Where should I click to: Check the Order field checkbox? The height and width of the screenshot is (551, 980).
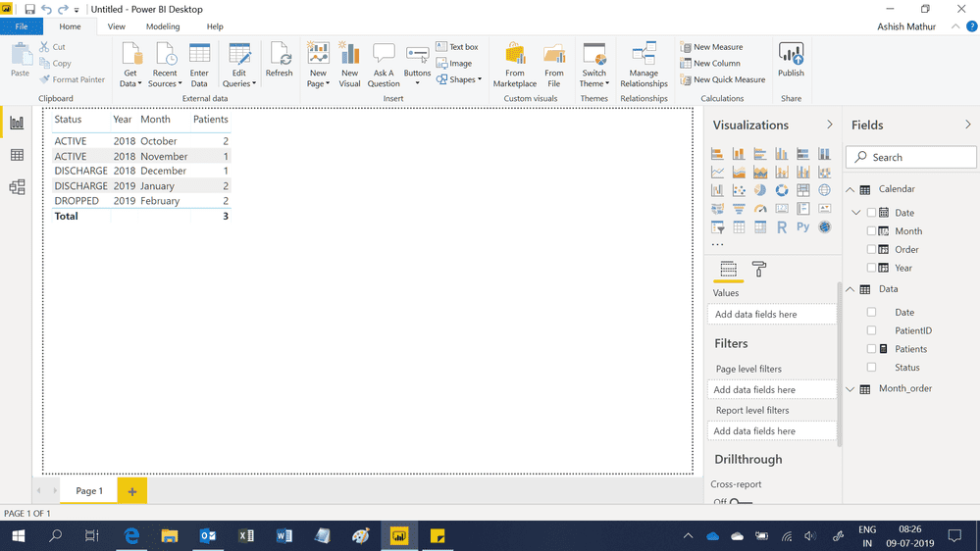[871, 249]
